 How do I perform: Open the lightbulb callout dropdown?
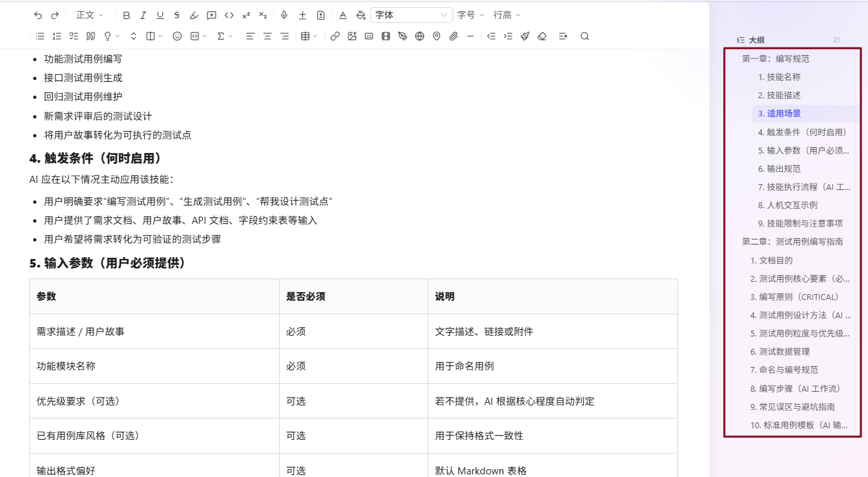pos(111,36)
